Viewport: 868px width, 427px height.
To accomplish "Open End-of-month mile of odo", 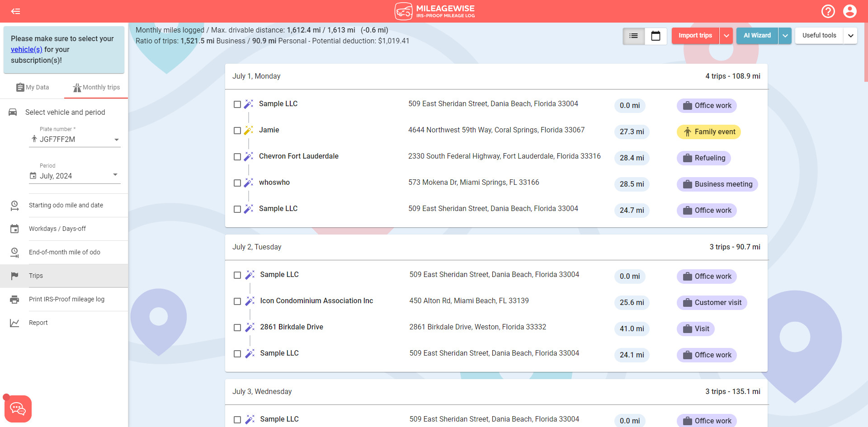I will (x=64, y=252).
